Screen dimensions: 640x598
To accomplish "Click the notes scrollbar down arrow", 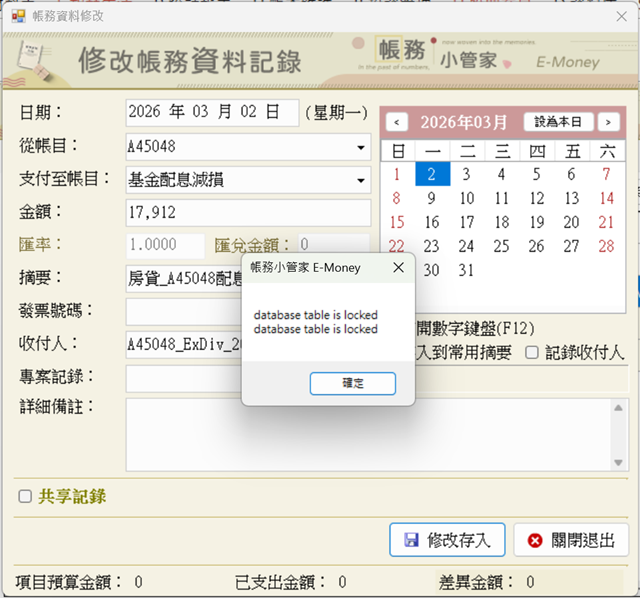I will 618,462.
